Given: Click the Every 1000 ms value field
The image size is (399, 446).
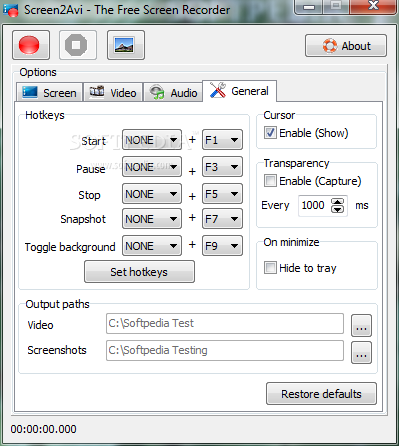Looking at the screenshot, I should 315,205.
